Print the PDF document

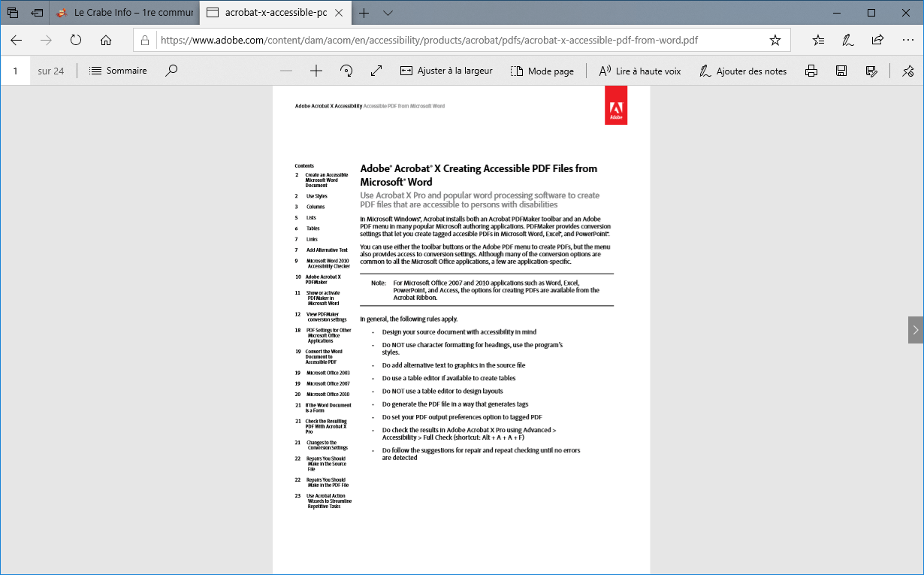811,71
